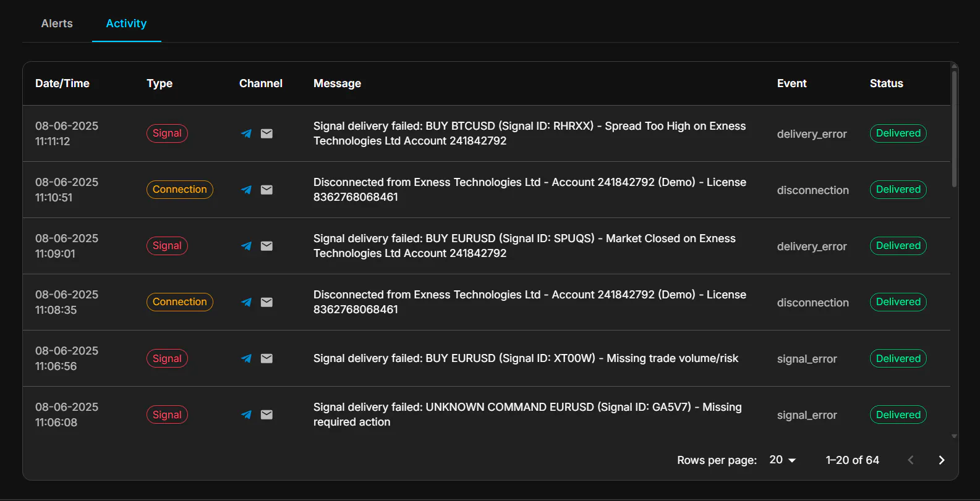980x501 pixels.
Task: Click Delivered status in 11:09:01 row
Action: click(x=898, y=246)
